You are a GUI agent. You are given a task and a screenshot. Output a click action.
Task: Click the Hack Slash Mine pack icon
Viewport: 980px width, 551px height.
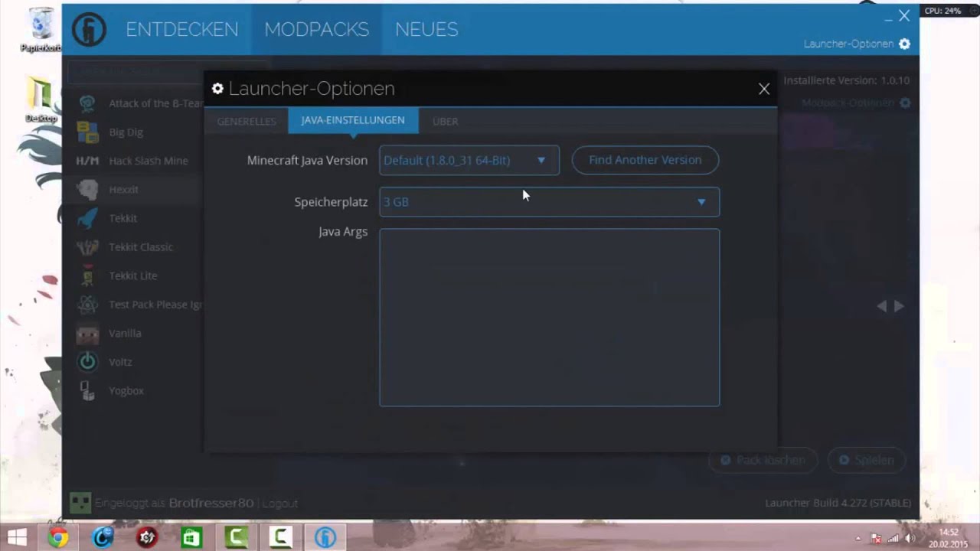(x=87, y=161)
